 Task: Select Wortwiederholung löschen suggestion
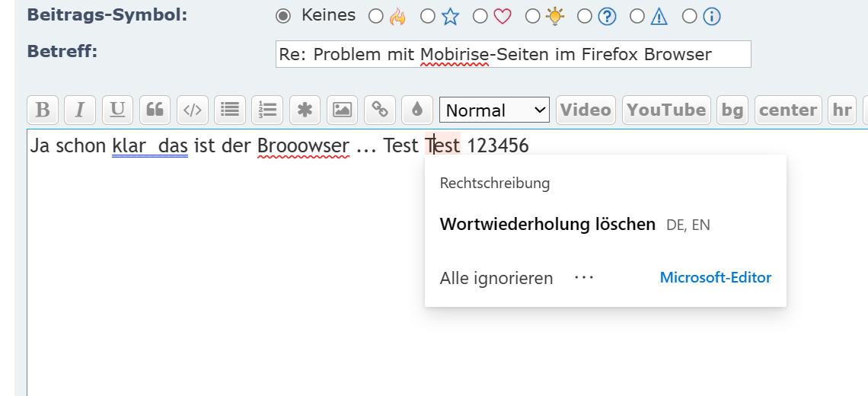(547, 225)
